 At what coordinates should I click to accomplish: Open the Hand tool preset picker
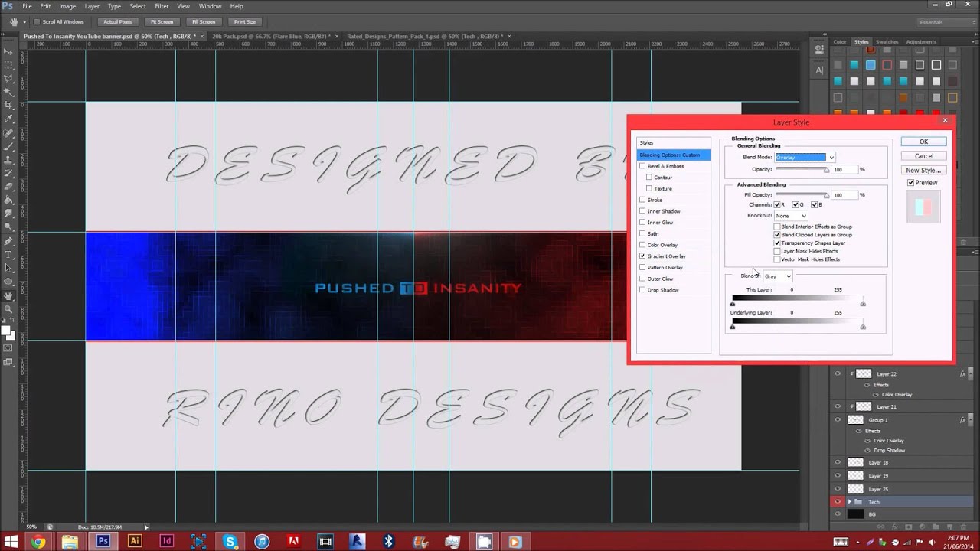24,22
